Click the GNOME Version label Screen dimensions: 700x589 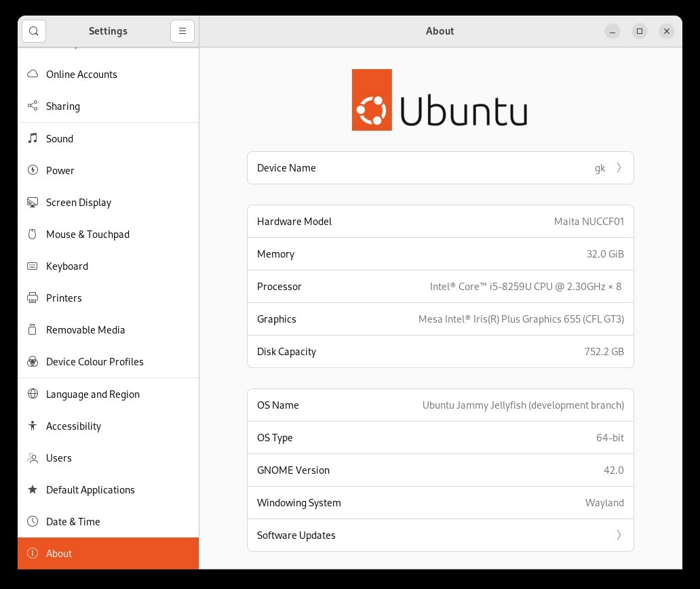tap(293, 470)
